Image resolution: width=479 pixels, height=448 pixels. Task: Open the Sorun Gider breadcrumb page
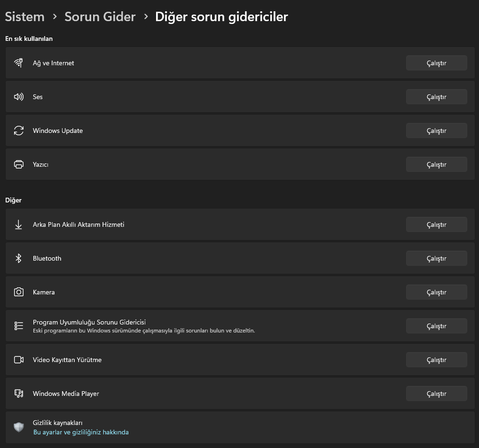click(100, 16)
